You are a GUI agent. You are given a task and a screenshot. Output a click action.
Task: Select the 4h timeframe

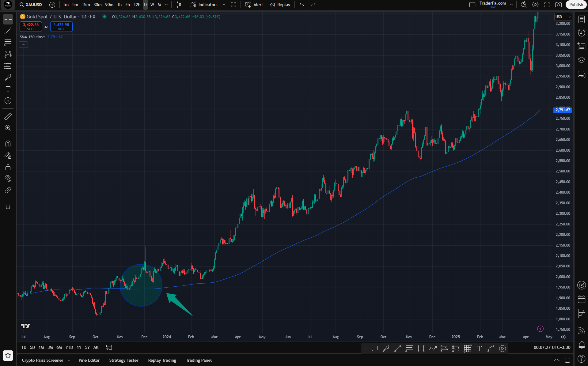[x=127, y=5]
